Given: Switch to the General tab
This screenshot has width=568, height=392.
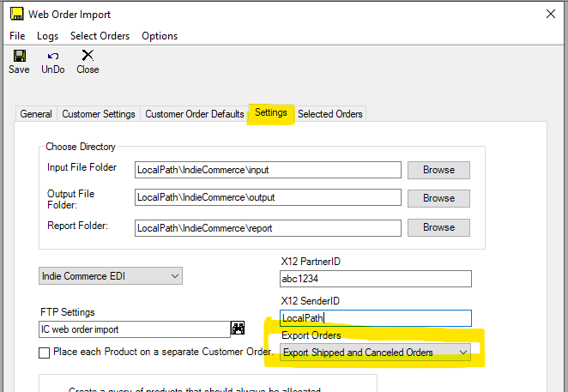Looking at the screenshot, I should tap(36, 114).
